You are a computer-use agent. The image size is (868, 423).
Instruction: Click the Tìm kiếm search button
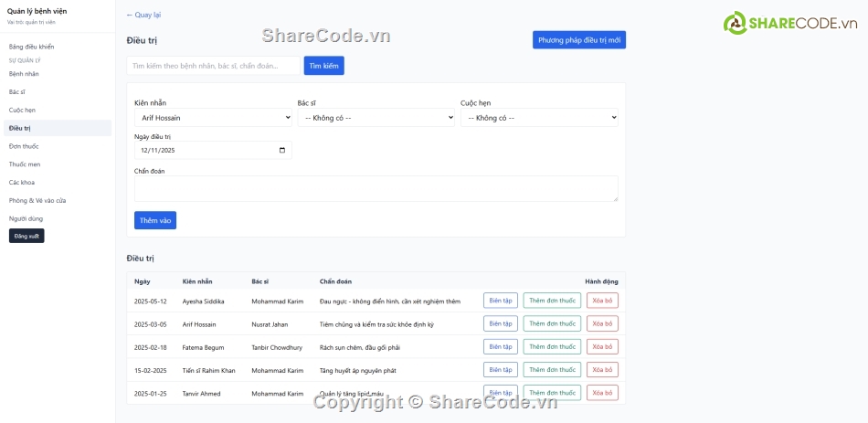tap(323, 66)
